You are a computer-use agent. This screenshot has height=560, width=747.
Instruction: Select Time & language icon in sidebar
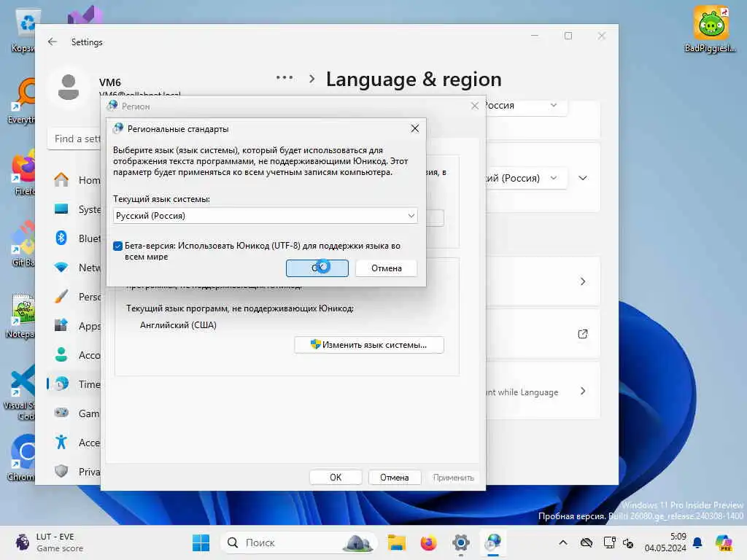pos(61,384)
